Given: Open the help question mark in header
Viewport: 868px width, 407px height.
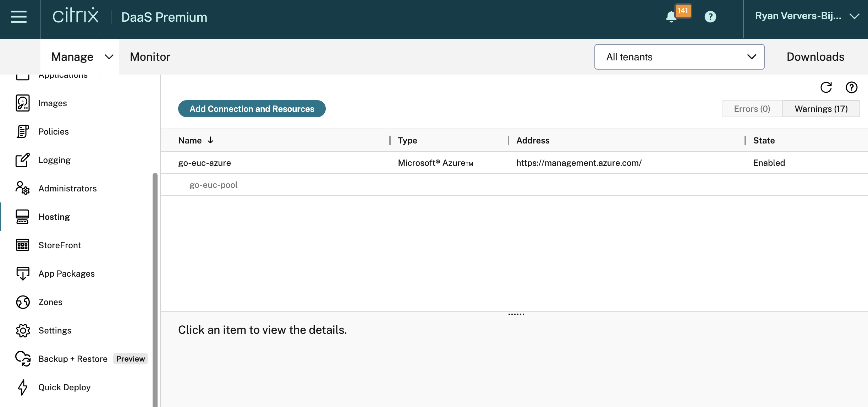Looking at the screenshot, I should coord(710,17).
